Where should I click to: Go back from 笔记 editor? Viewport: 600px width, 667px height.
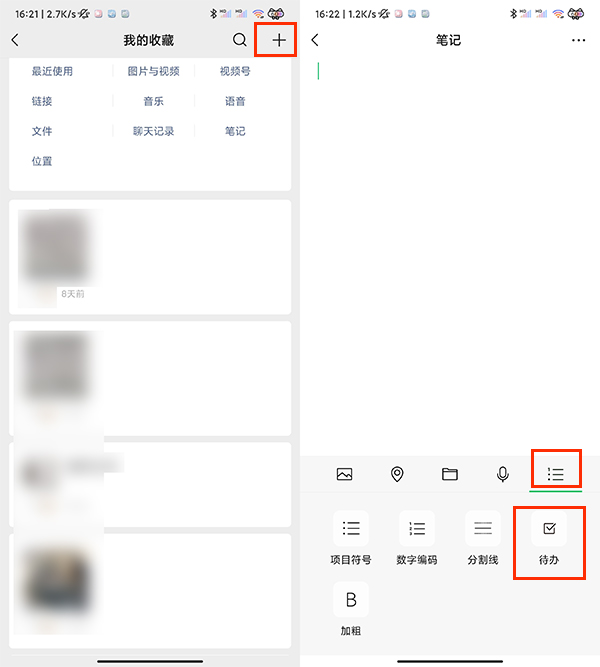coord(315,40)
